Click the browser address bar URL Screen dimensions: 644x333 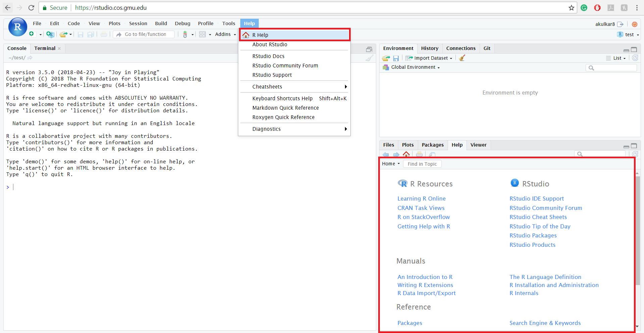(111, 8)
